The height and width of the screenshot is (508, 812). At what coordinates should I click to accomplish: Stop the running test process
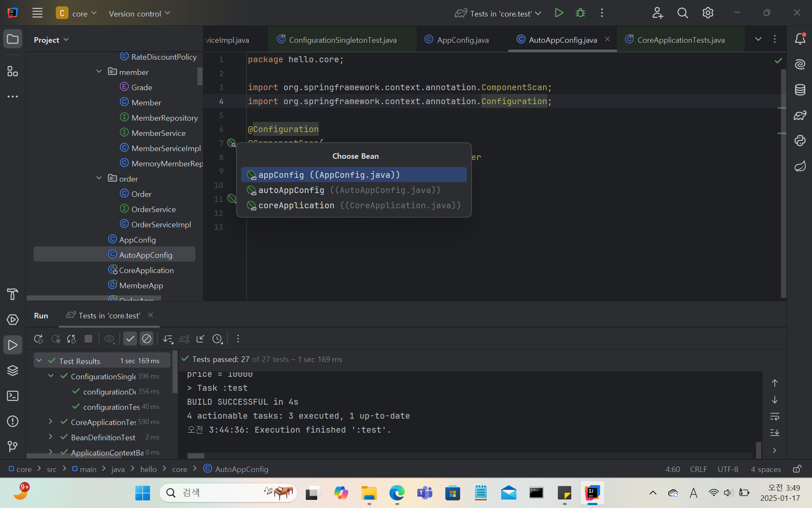(x=88, y=339)
